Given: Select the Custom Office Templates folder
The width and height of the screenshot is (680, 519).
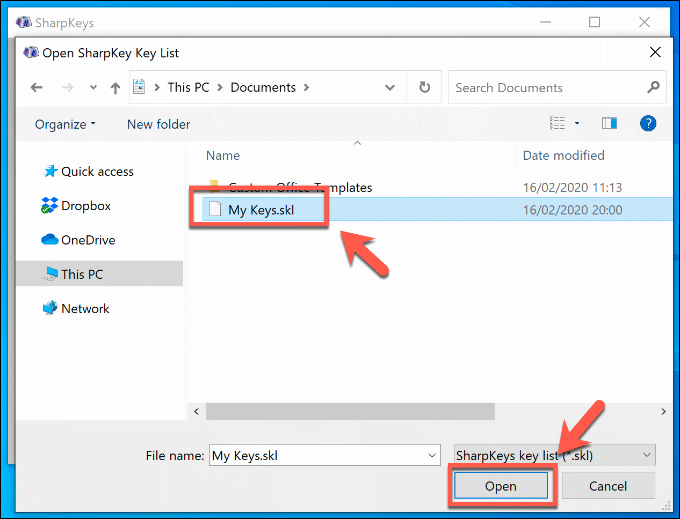Looking at the screenshot, I should pos(300,188).
